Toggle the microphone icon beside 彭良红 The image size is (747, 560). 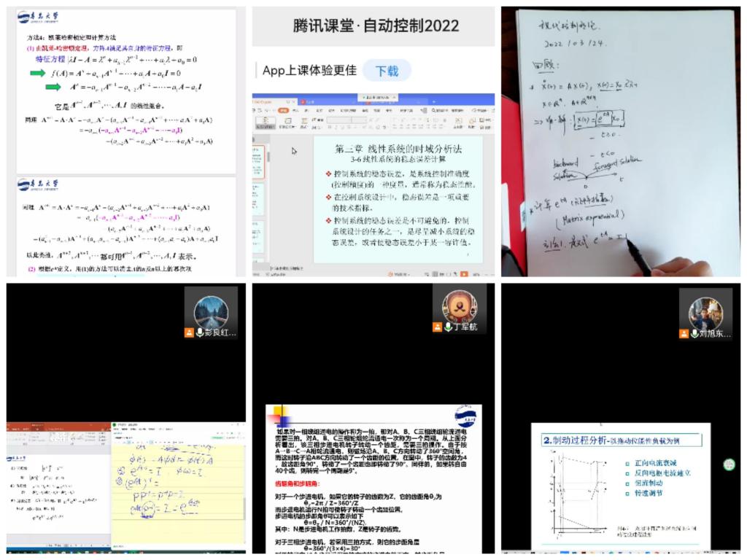(x=200, y=332)
